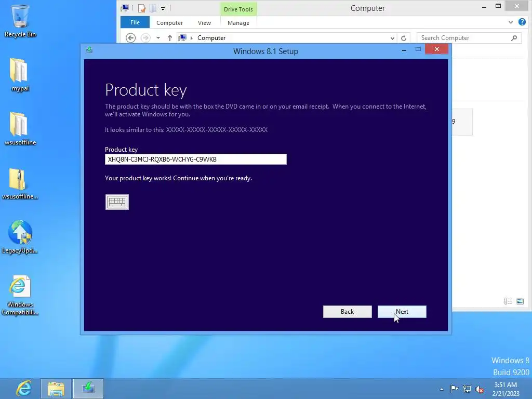Select the Drive Tools contextual tab
The height and width of the screenshot is (399, 532).
click(238, 9)
